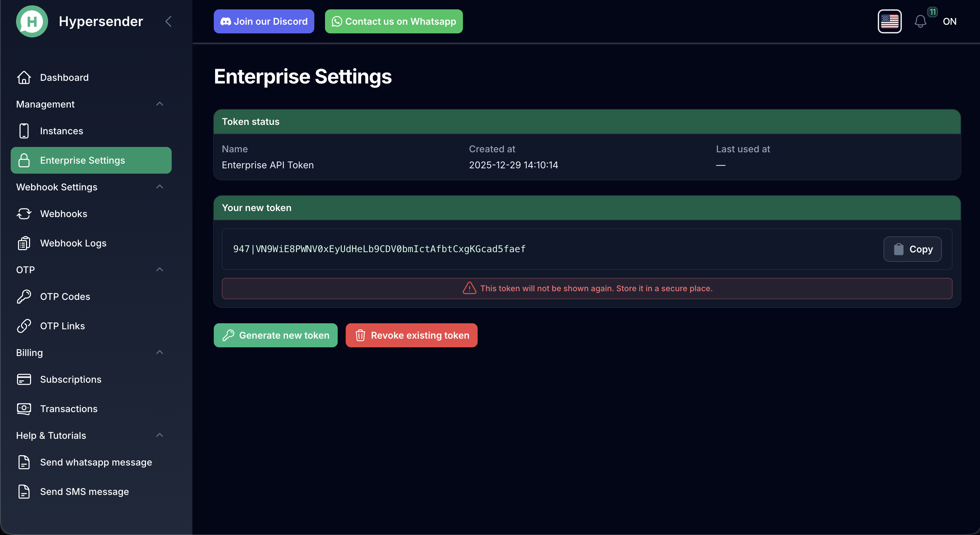Collapse the Billing section

pos(159,352)
